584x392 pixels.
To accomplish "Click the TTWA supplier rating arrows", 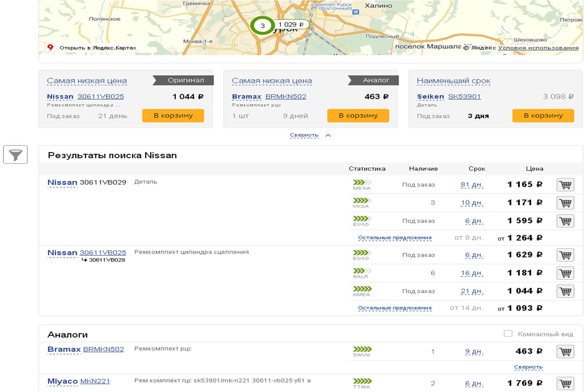I will pos(362,381).
